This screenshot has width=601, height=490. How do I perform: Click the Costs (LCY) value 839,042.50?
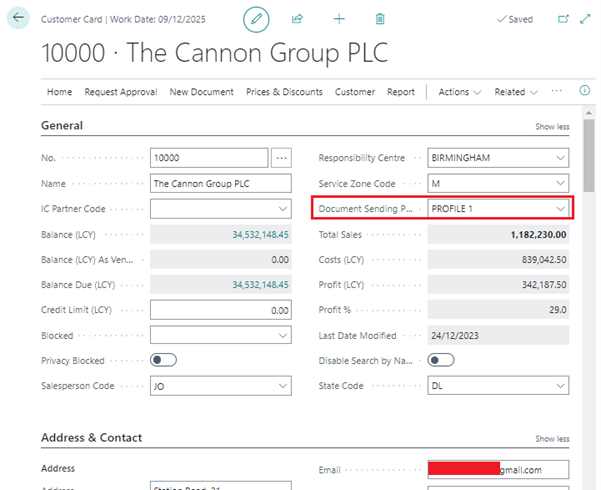point(544,260)
